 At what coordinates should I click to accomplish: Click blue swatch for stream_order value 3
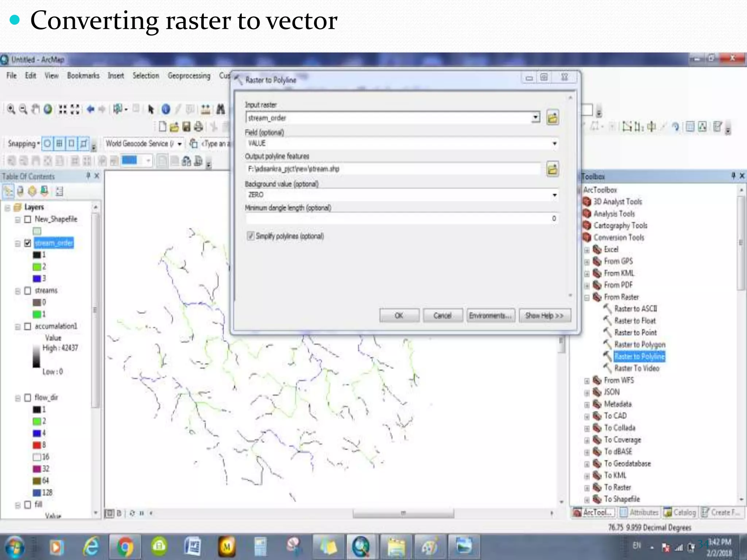tap(37, 279)
